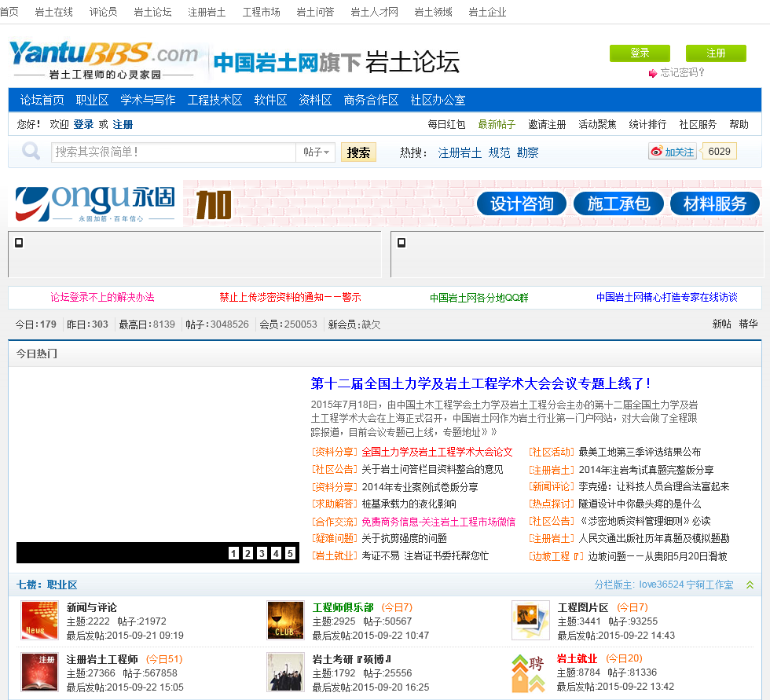Open the 岩土就业 recruitment icon
The height and width of the screenshot is (700, 770).
point(528,673)
